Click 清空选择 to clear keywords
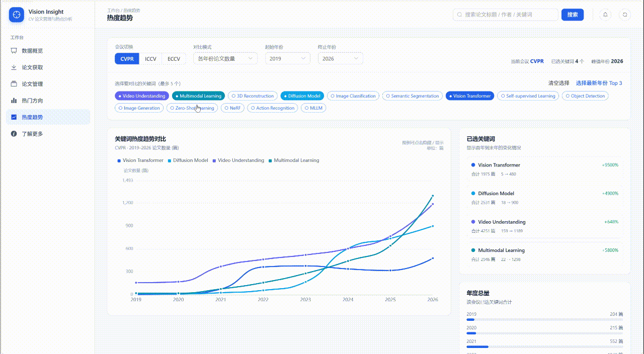 tap(559, 83)
